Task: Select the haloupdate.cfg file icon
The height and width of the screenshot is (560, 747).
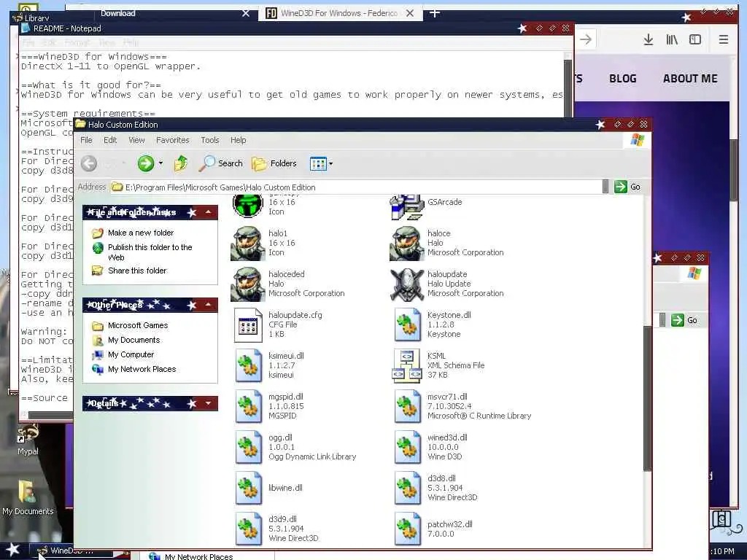Action: point(248,325)
